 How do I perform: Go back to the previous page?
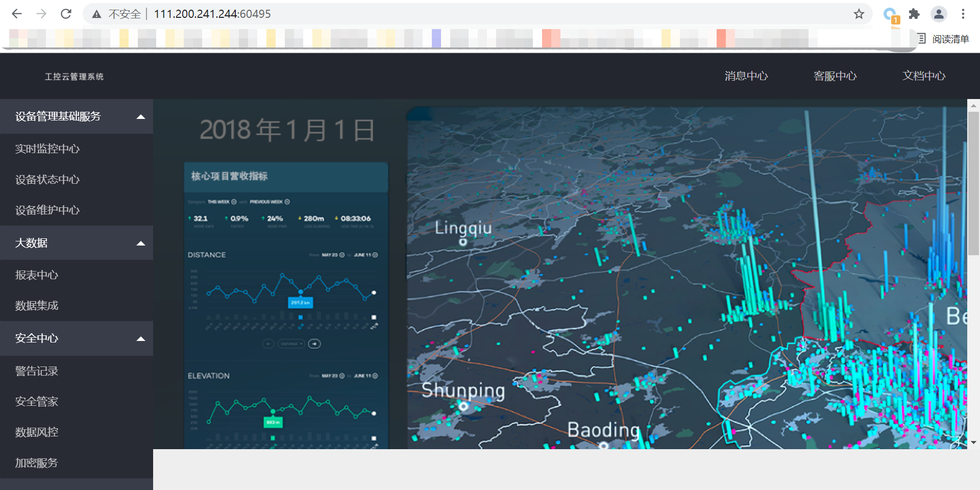[x=17, y=14]
